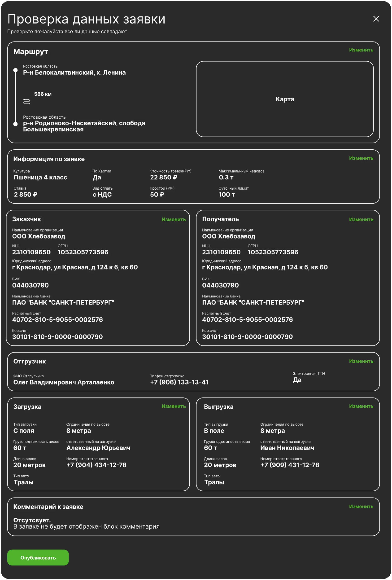Screen dimensions: 392x580
Task: Click the origin address Р-н Белокалитвинский, х. Ленина
Action: 74,73
